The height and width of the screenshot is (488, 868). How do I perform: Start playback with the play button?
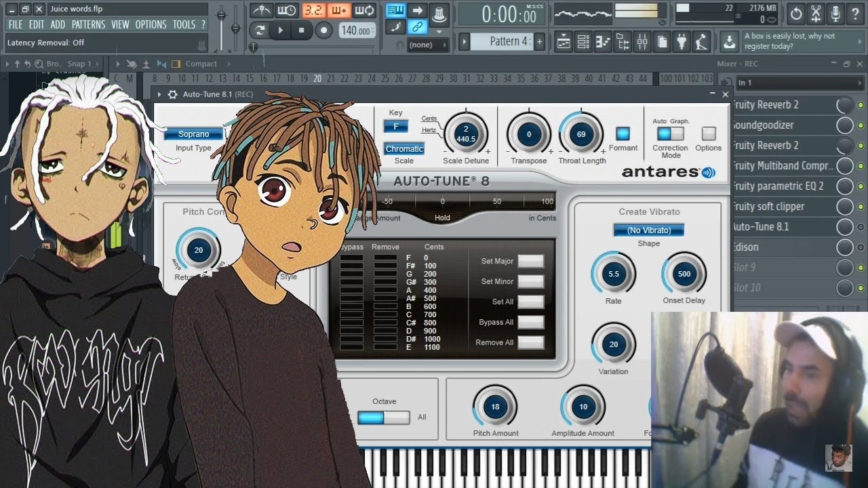[279, 30]
